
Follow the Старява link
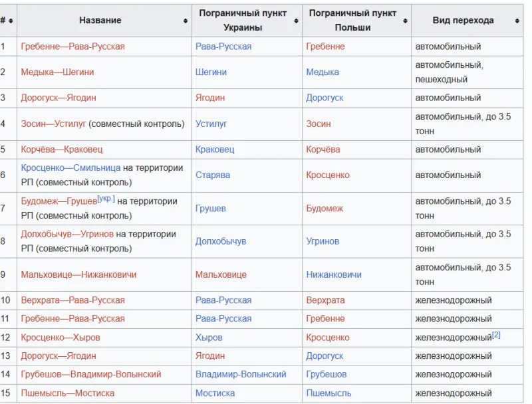pyautogui.click(x=213, y=175)
